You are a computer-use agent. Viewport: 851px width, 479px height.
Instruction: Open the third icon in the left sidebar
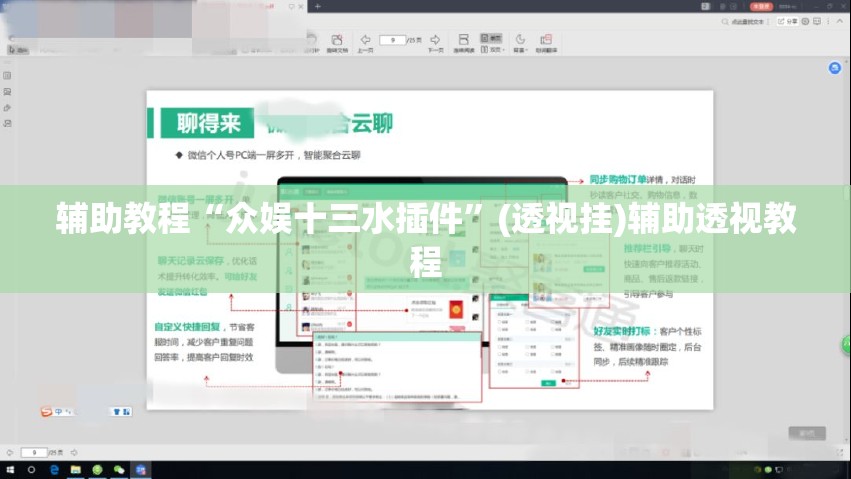(x=7, y=108)
